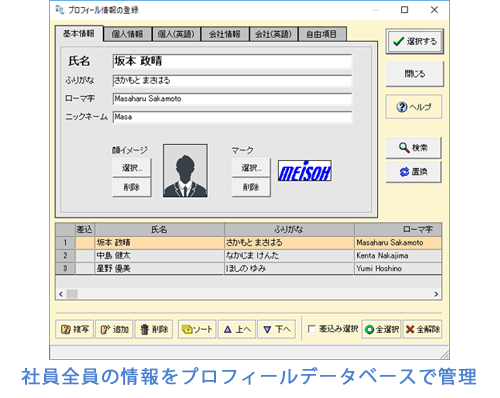Click the ニックネーム input field

coord(232,117)
